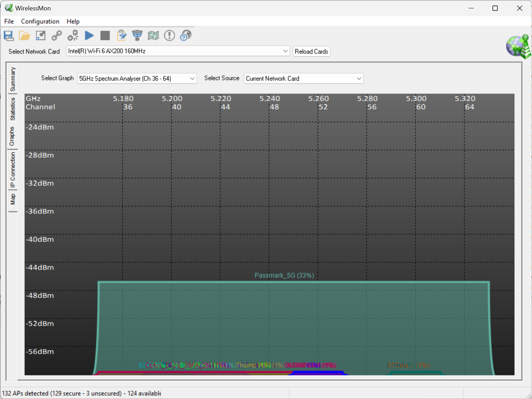Click the minimize-to-tray window icon in toolbar
The image size is (532, 399).
(x=41, y=35)
